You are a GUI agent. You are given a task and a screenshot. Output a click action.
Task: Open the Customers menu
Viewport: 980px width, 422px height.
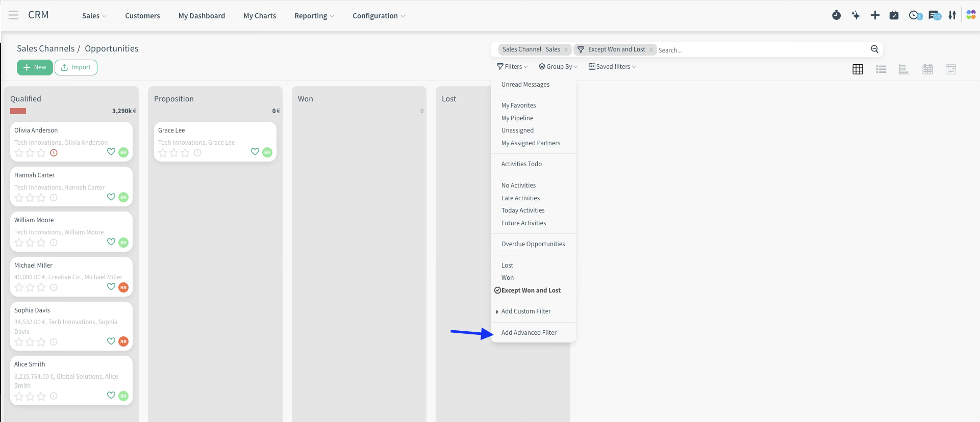pos(142,16)
